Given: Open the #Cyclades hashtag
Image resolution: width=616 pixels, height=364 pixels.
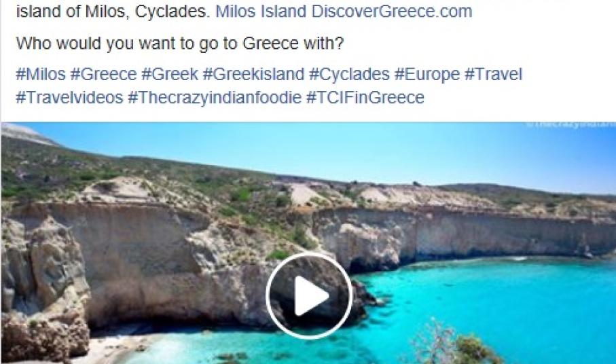Looking at the screenshot, I should tap(349, 74).
